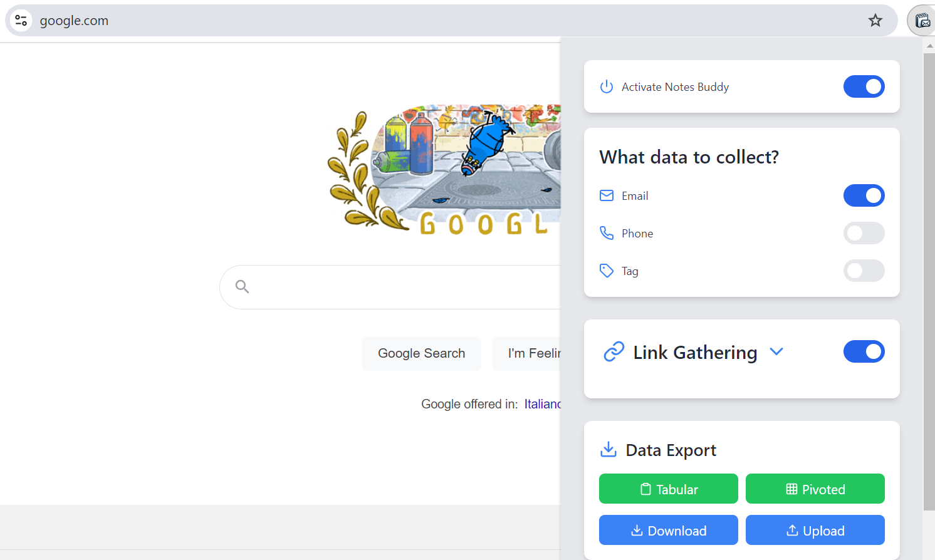Click the popup vertical scrollbar thumb
This screenshot has width=935, height=560.
point(929,282)
